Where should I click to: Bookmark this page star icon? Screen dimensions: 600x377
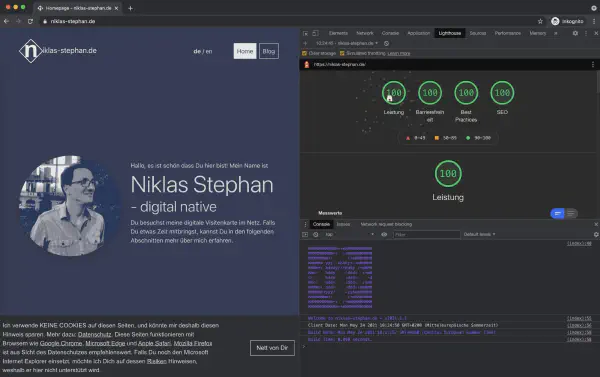click(x=540, y=21)
